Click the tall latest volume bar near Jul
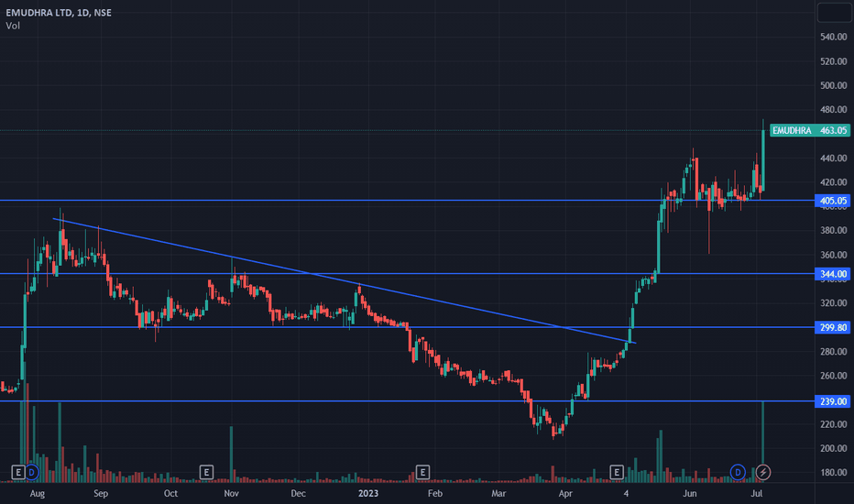The image size is (854, 504). point(763,442)
